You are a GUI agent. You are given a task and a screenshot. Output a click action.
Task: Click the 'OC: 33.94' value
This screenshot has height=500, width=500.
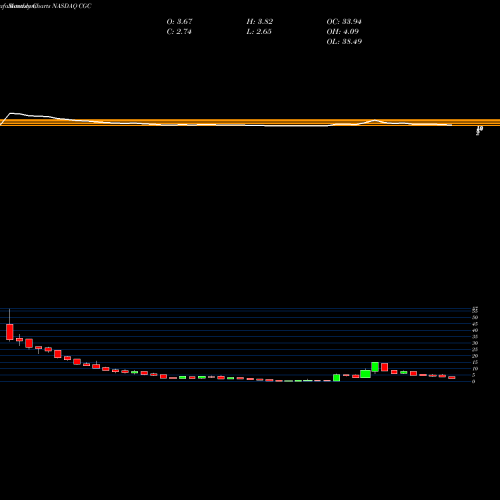[x=344, y=22]
